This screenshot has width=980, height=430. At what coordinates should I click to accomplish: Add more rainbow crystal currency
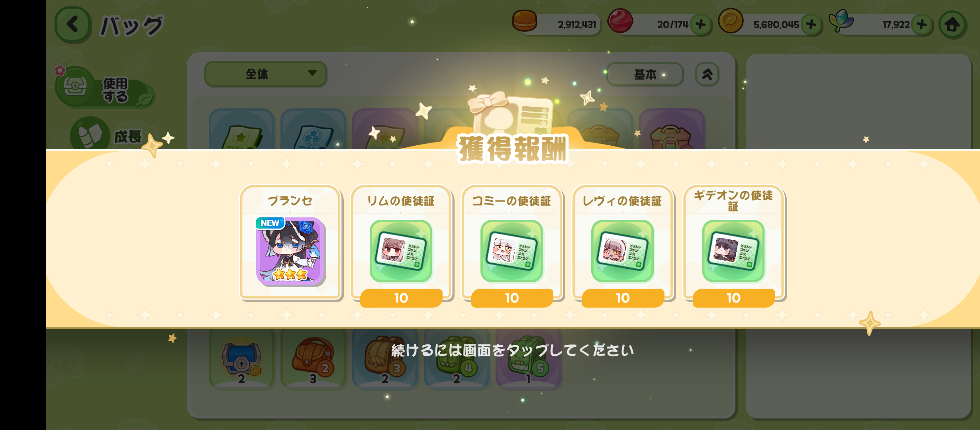[922, 25]
